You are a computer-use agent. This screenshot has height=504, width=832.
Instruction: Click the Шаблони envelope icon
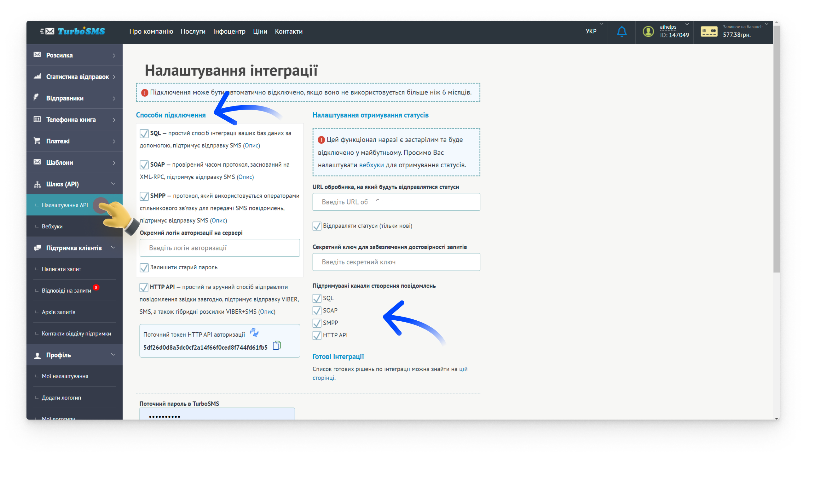(38, 162)
